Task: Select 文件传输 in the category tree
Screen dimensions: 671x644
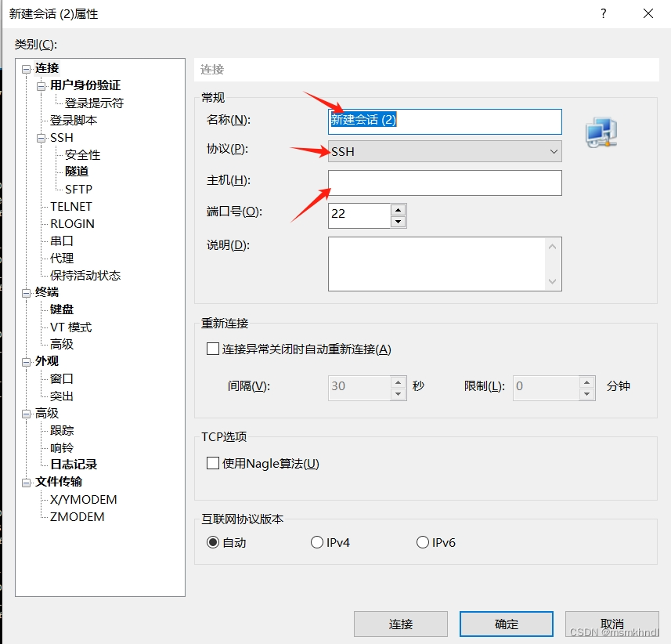Action: pos(59,482)
